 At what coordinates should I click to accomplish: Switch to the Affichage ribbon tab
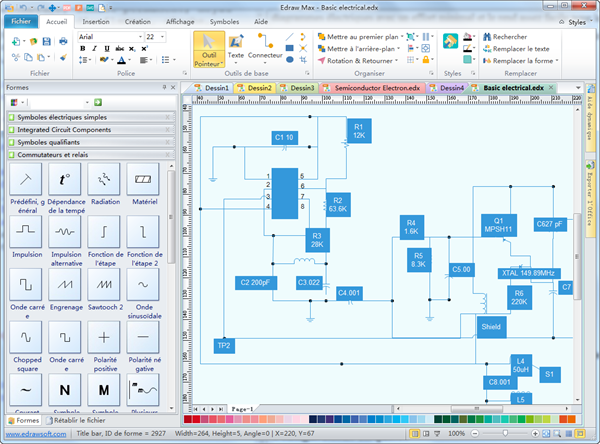180,22
